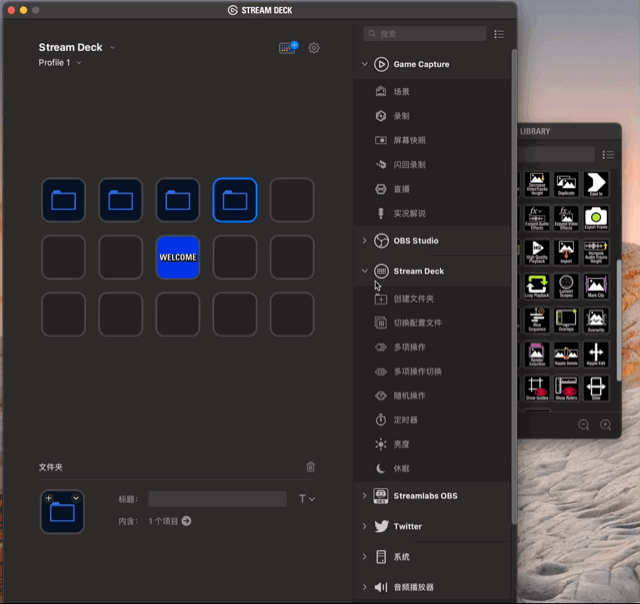Click Duplicate icon in Library window

pos(566,184)
